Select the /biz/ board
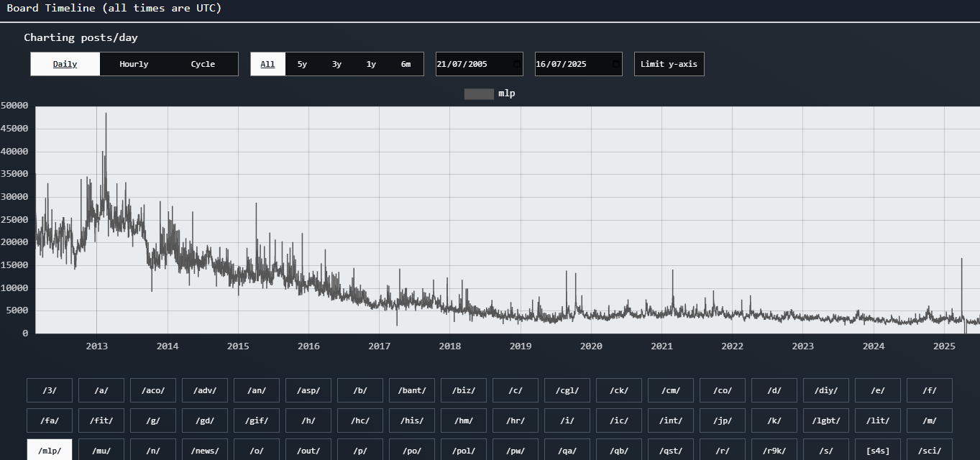Image resolution: width=980 pixels, height=460 pixels. pos(464,390)
